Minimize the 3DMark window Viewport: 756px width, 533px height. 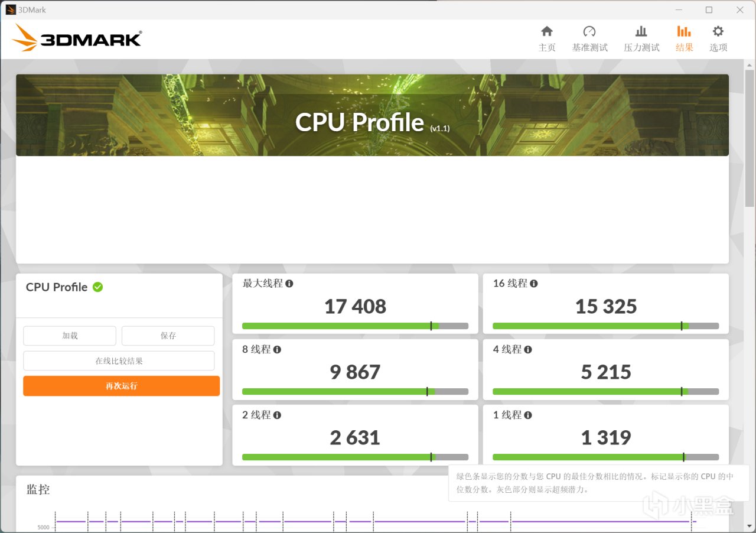click(x=678, y=9)
